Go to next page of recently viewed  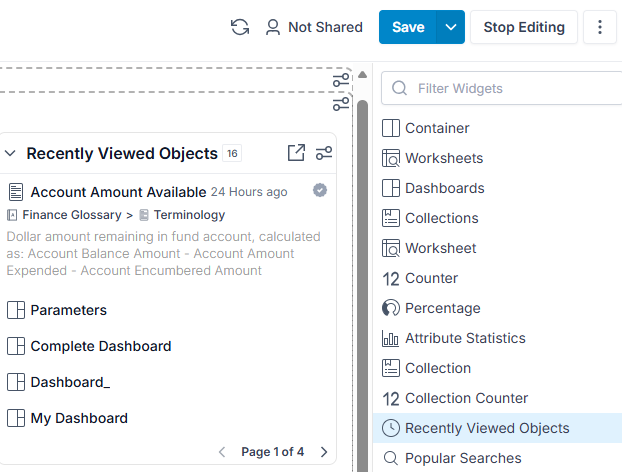pyautogui.click(x=324, y=452)
